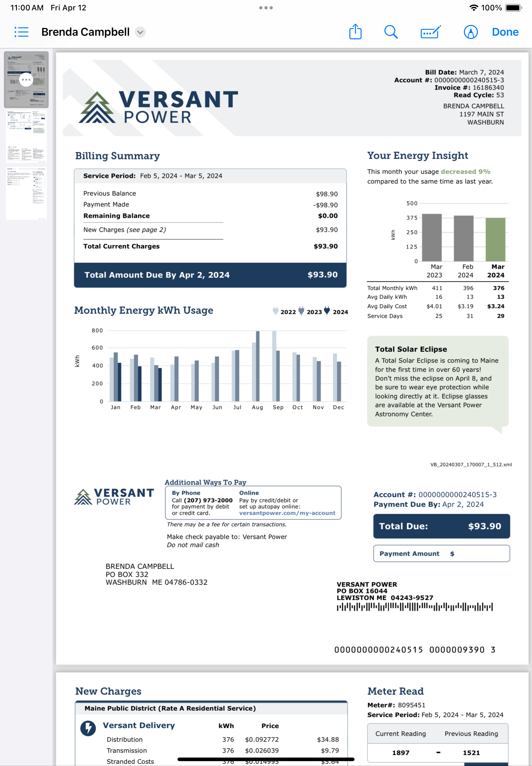This screenshot has height=766, width=532.
Task: Enable the Markup pen tool
Action: coord(470,32)
